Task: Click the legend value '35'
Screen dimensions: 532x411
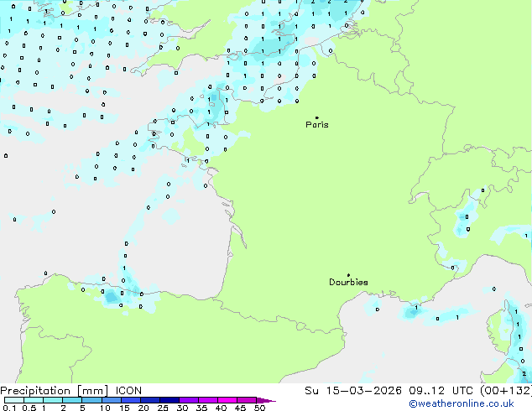Action: point(201,408)
